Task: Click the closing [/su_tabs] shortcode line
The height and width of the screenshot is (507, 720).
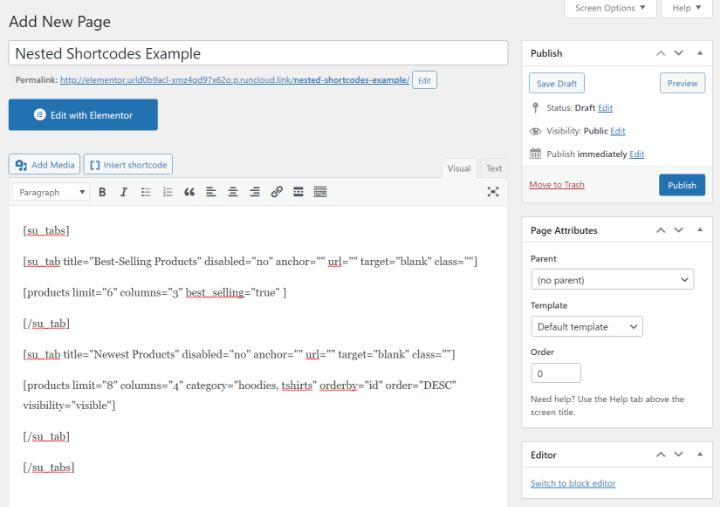Action: click(x=49, y=468)
